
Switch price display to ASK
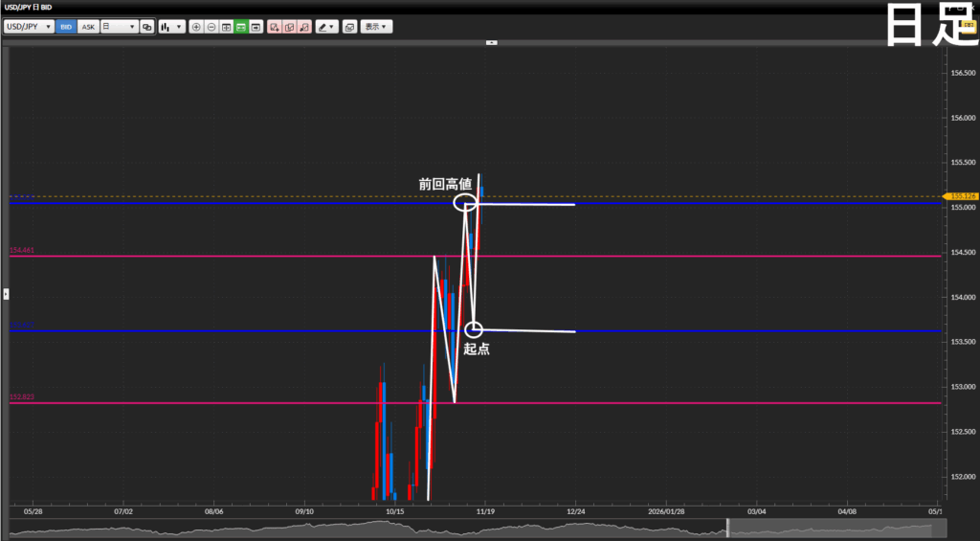pyautogui.click(x=88, y=27)
